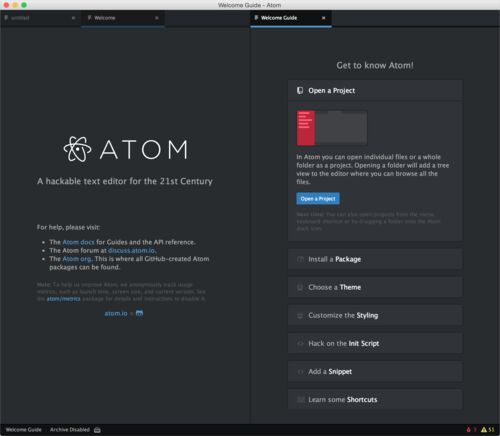Expand Hack on the Init Script section
This screenshot has height=436, width=500.
[x=375, y=343]
